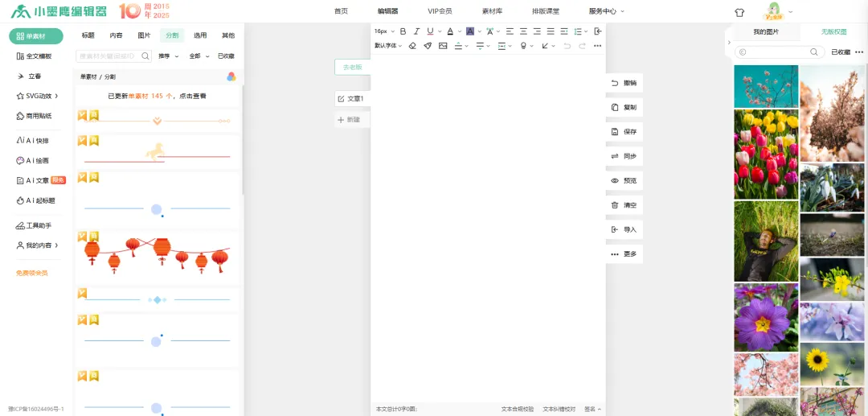The width and height of the screenshot is (868, 416).
Task: Expand the 服务中心 menu
Action: [x=607, y=11]
